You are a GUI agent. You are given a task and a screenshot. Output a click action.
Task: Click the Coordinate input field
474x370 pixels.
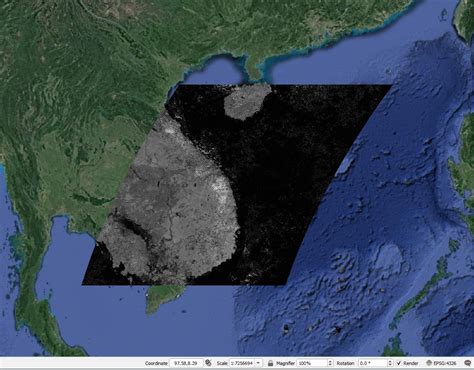click(186, 363)
